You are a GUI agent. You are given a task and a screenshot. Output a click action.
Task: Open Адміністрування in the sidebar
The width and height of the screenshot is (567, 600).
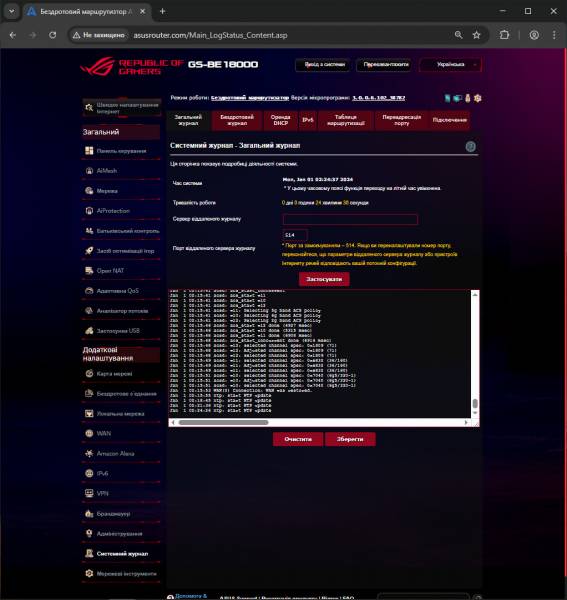121,533
